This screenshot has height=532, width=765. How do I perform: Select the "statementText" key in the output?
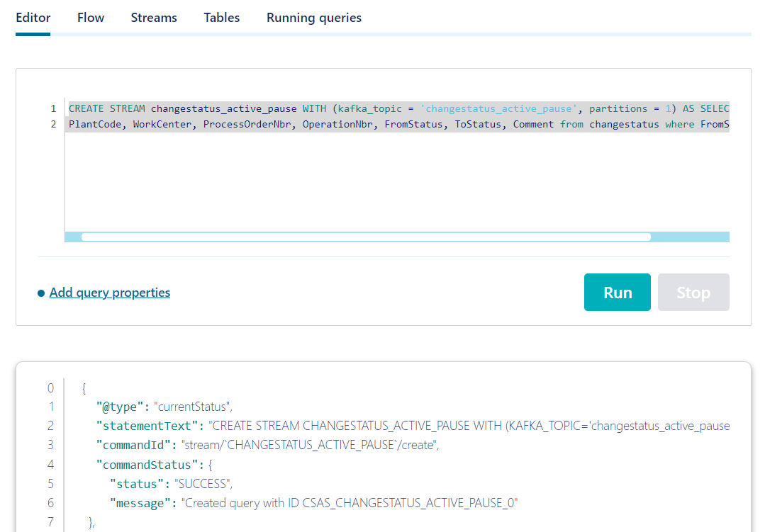(147, 426)
